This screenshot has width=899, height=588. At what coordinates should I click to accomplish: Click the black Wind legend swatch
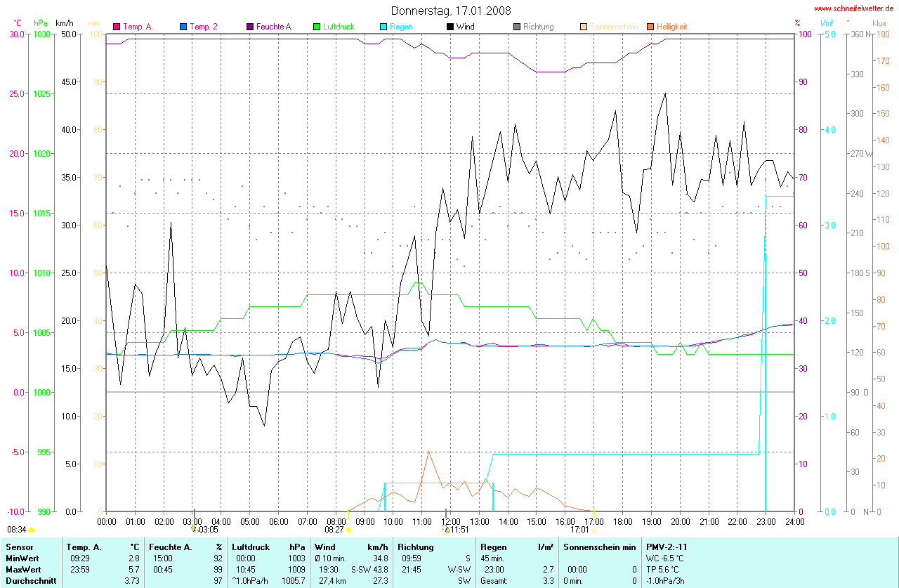pyautogui.click(x=449, y=27)
